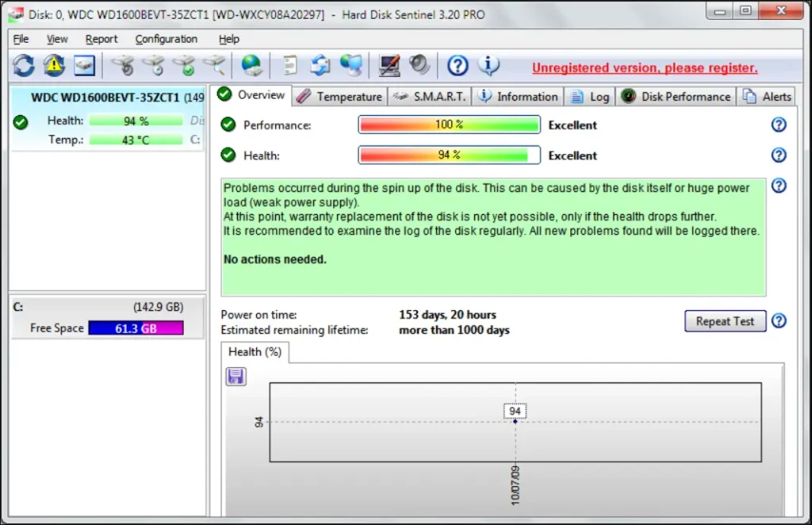Save the health graph with the floppy disk icon
This screenshot has height=525, width=812.
click(x=236, y=376)
